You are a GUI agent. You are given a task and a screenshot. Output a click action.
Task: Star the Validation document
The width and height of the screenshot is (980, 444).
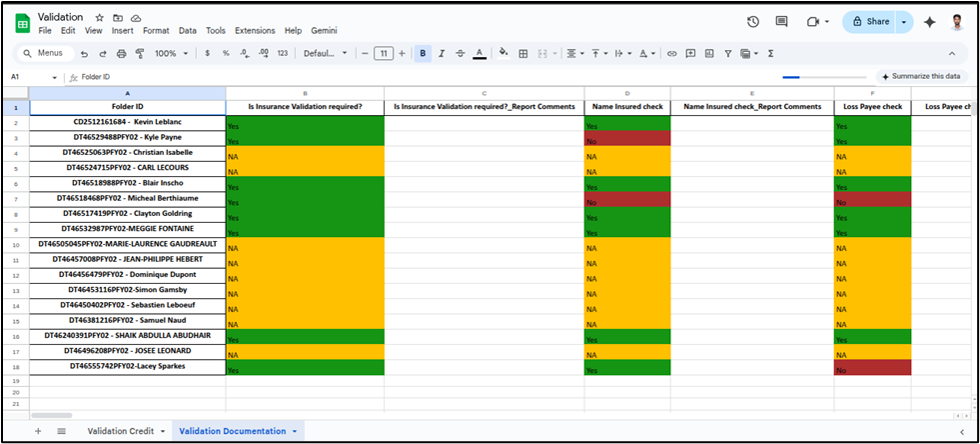pos(99,18)
